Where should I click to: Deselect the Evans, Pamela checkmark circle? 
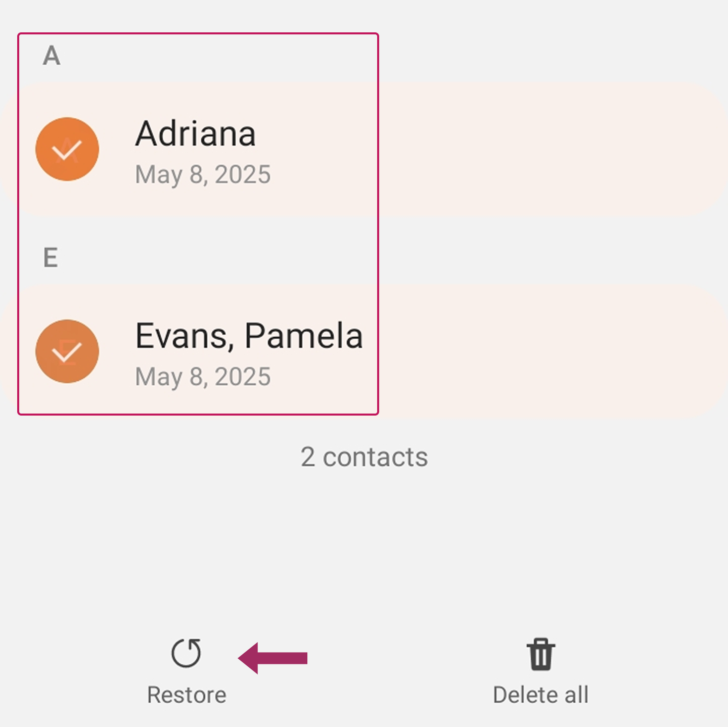click(67, 351)
